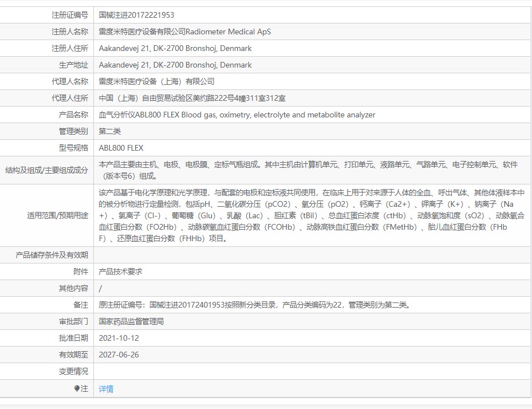Click the 审批部门 label

(x=74, y=321)
